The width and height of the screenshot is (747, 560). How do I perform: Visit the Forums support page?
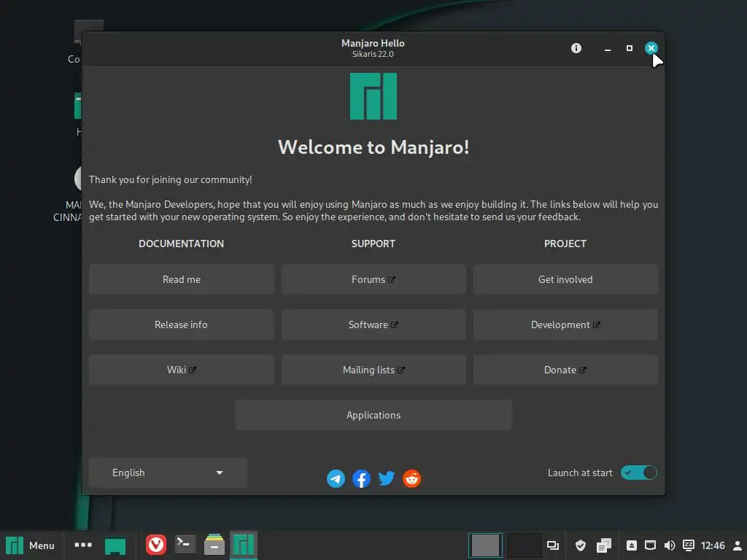coord(373,279)
